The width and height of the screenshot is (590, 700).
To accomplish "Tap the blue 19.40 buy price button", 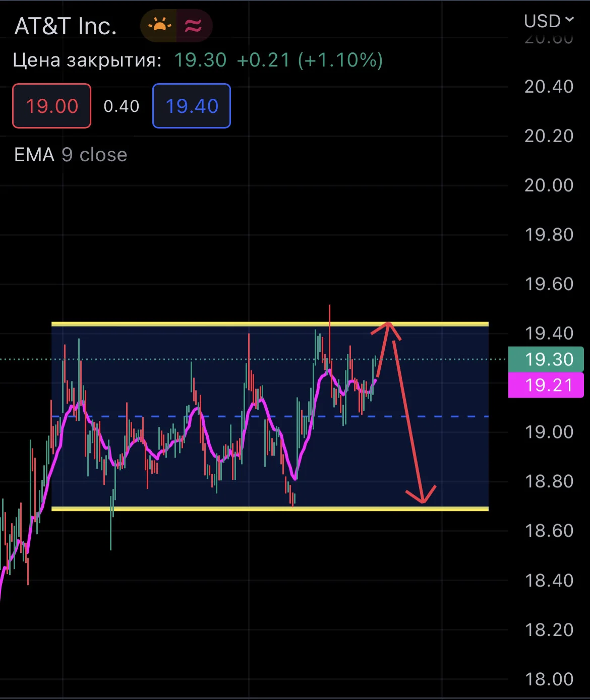I will [x=192, y=106].
